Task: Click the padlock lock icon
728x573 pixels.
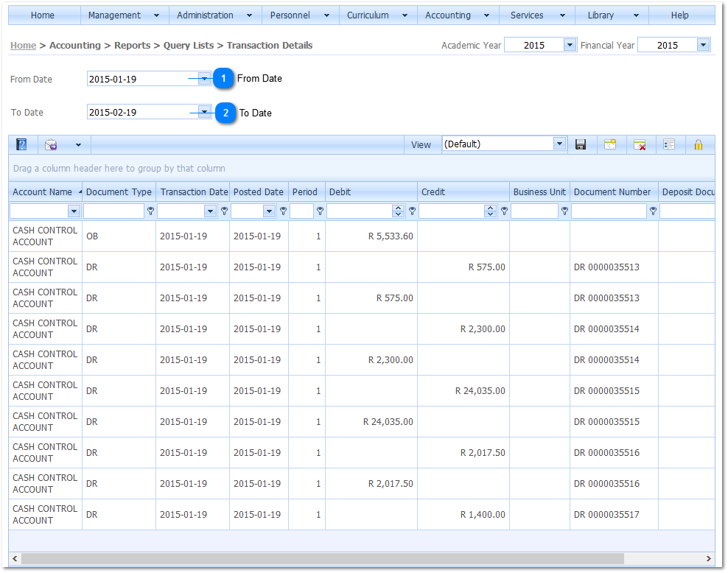Action: [699, 145]
